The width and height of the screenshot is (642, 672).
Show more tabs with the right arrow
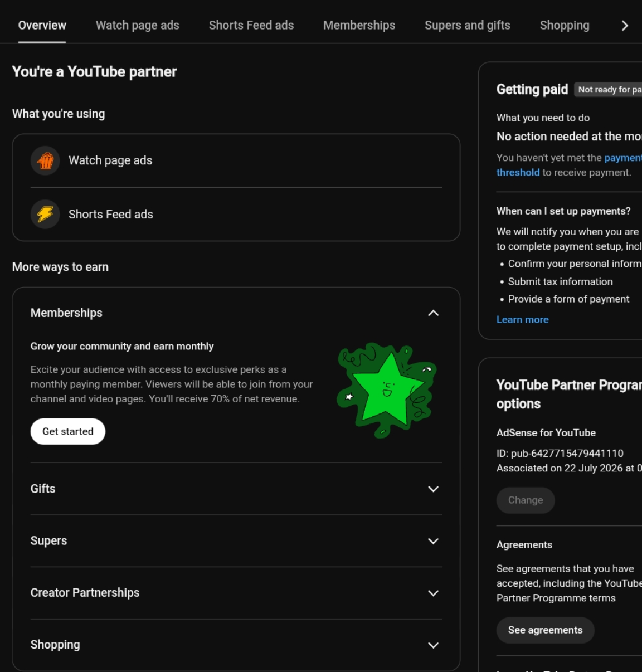[625, 26]
